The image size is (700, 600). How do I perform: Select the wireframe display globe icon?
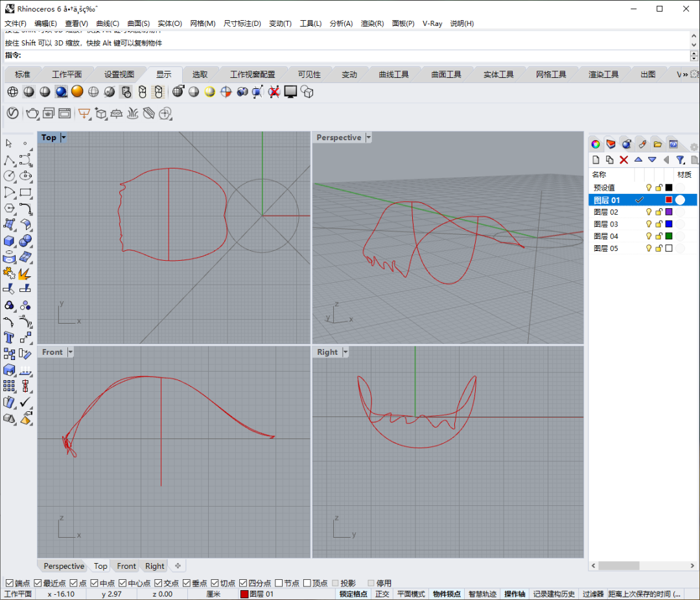point(12,92)
